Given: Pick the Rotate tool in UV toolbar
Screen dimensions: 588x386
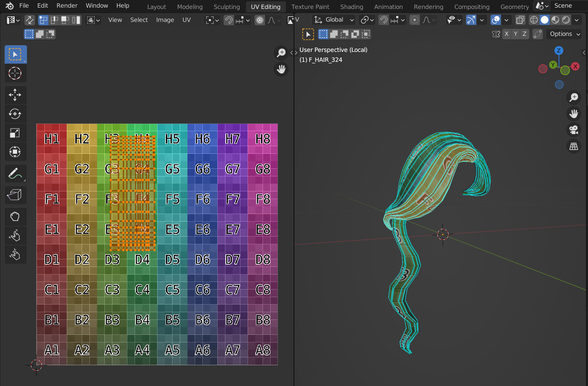Looking at the screenshot, I should click(15, 114).
